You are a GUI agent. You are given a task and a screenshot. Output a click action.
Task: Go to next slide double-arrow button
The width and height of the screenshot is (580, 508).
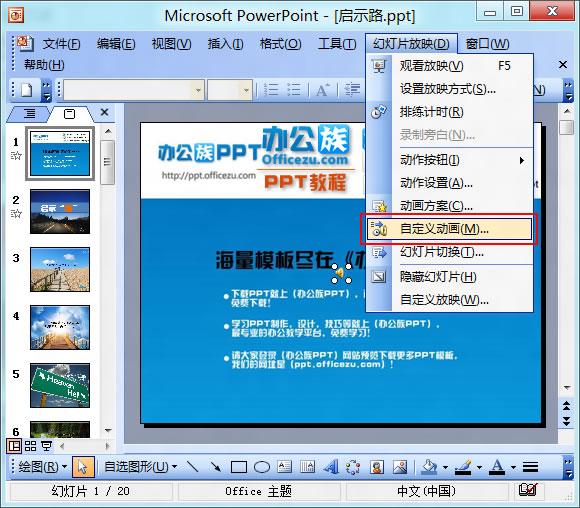(x=566, y=421)
